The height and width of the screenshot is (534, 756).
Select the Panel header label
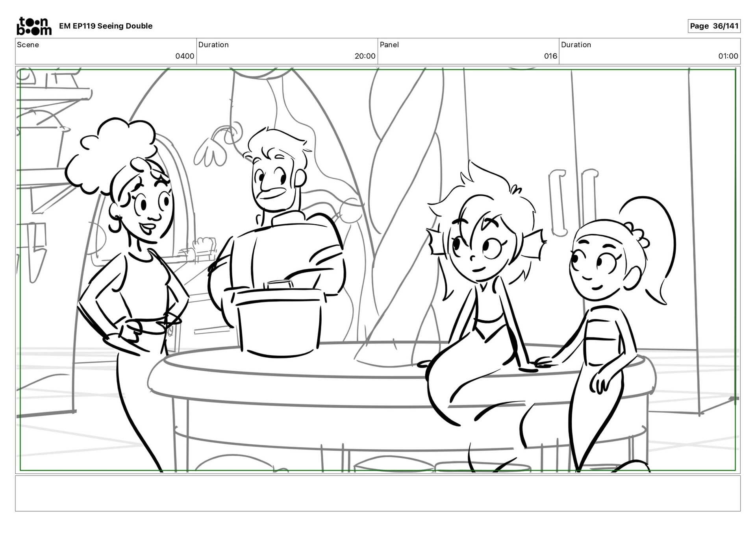tap(389, 45)
